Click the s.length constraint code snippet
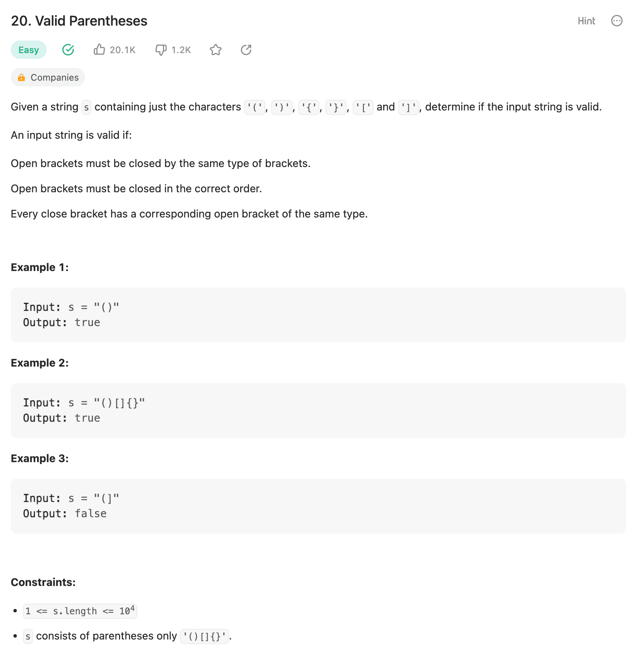The image size is (641, 672). [80, 611]
